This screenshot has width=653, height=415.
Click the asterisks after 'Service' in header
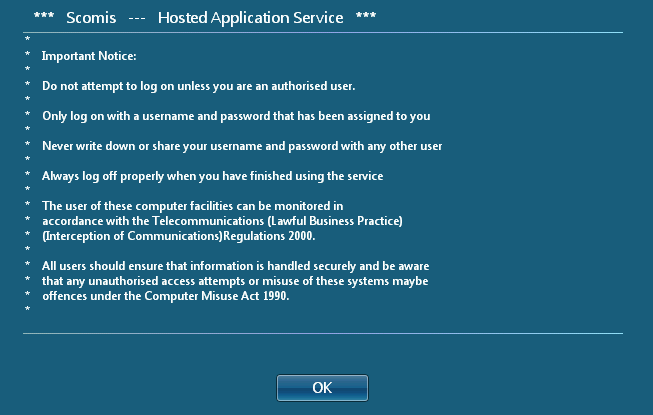pos(365,19)
